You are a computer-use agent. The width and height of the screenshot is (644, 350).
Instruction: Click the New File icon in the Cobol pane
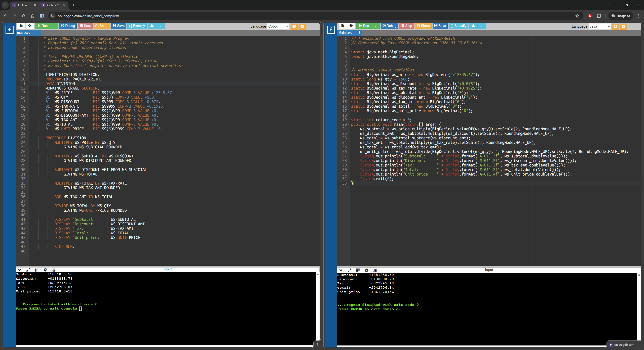[x=21, y=26]
